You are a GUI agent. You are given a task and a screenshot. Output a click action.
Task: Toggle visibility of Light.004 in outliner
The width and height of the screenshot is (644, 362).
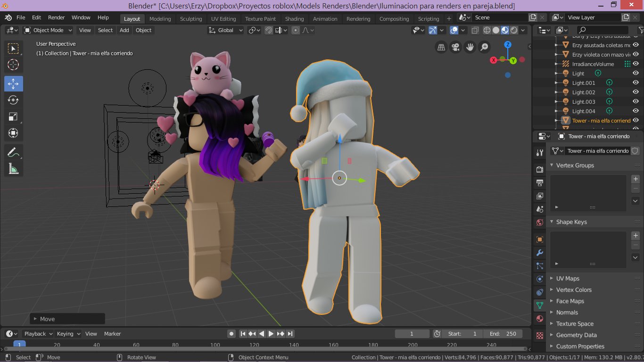pos(636,111)
